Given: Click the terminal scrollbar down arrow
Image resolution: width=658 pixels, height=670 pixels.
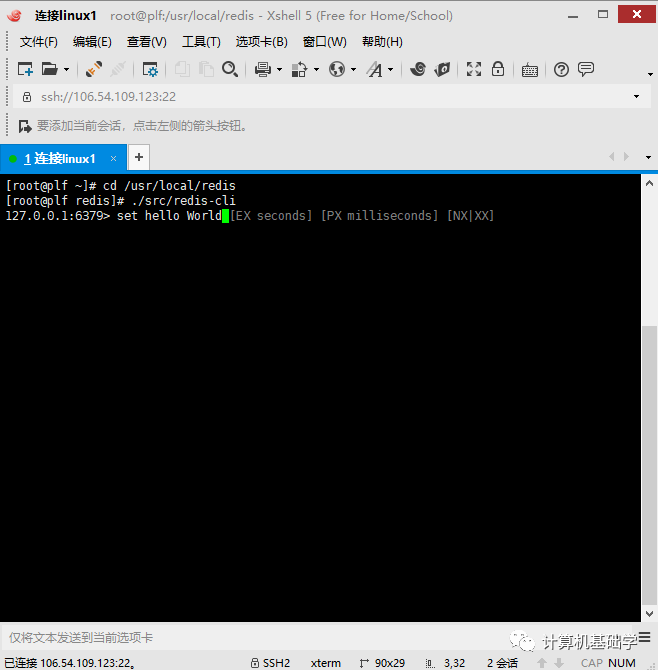Looking at the screenshot, I should [x=649, y=614].
